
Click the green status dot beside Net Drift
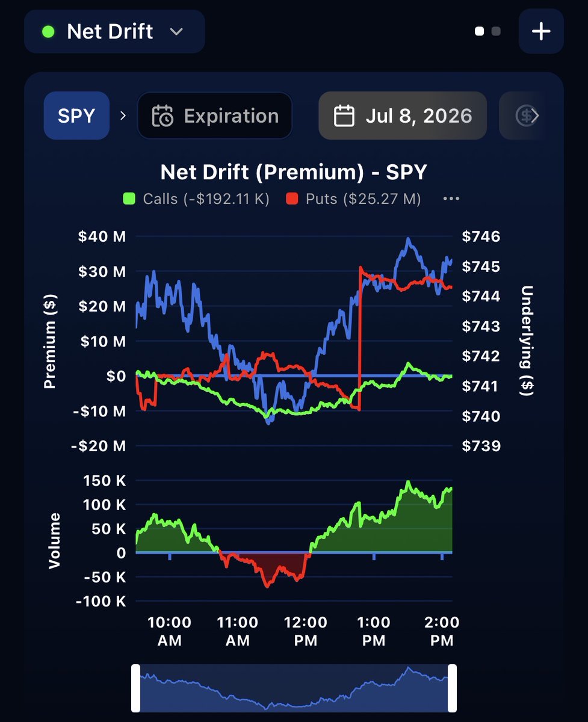point(48,31)
